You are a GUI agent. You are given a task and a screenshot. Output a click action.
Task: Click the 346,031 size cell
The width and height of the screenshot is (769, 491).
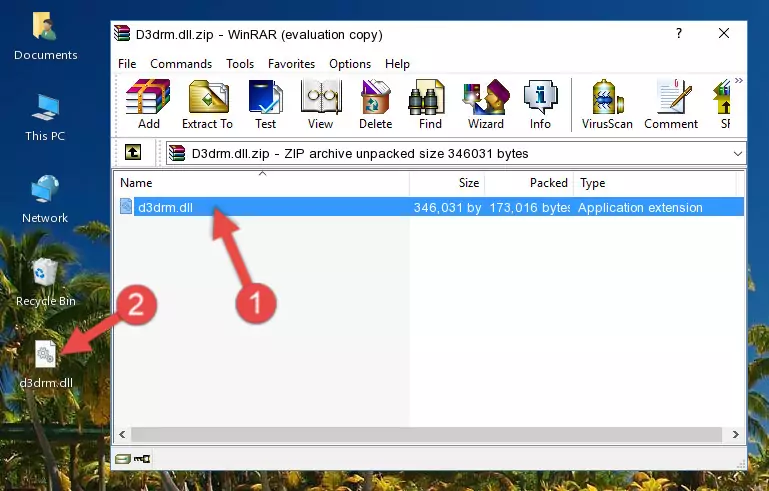click(447, 207)
